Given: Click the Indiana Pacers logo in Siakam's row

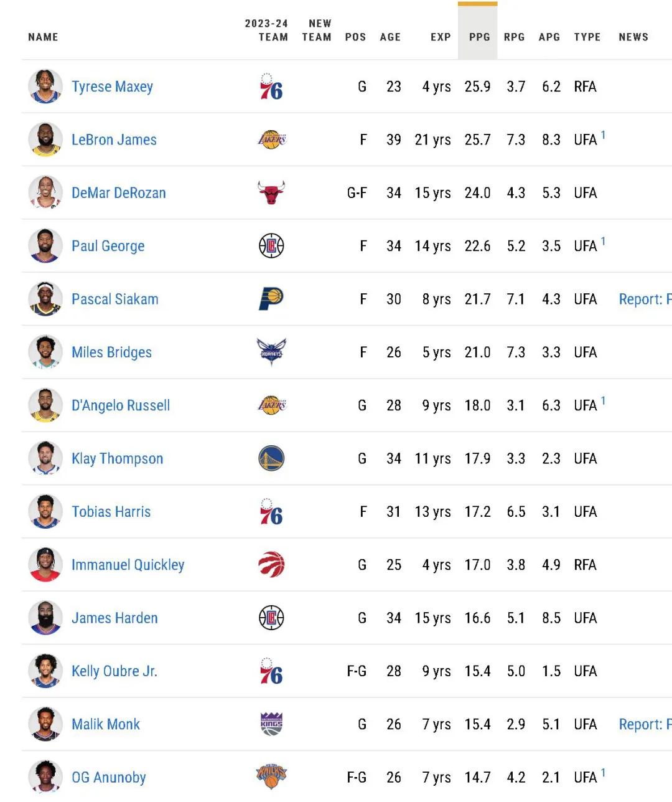Looking at the screenshot, I should pos(271,299).
